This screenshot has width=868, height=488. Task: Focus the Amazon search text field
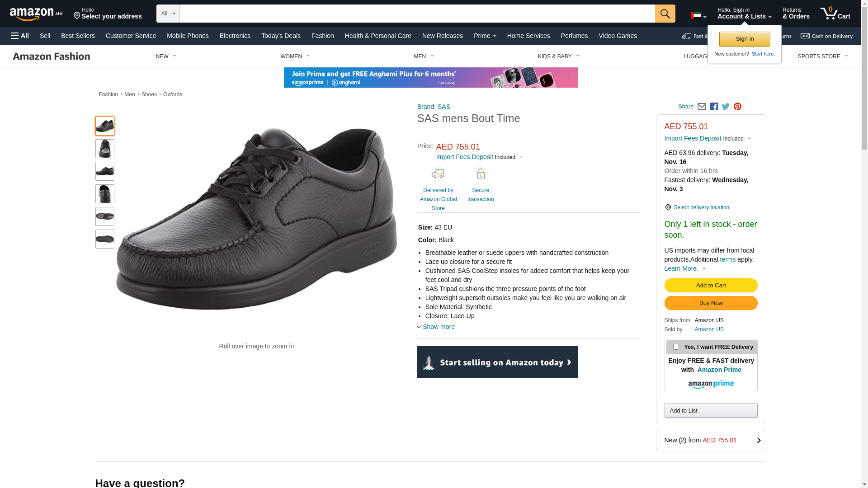(x=417, y=14)
